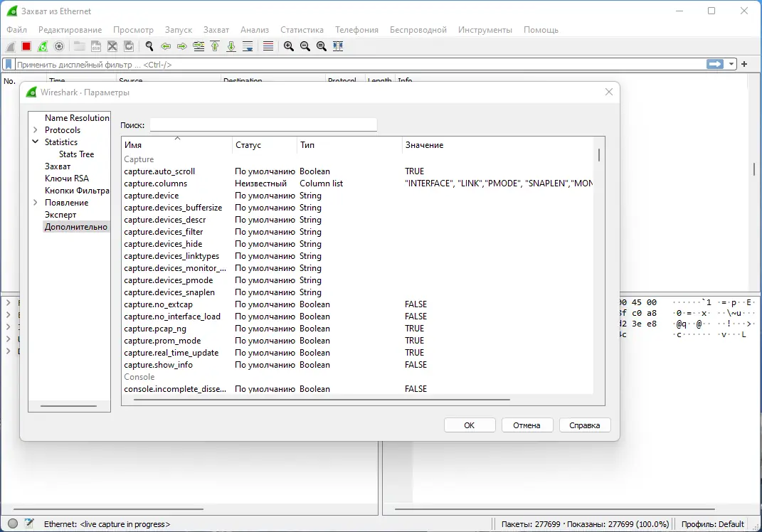Expand the Protocols tree node
The width and height of the screenshot is (762, 532).
36,129
